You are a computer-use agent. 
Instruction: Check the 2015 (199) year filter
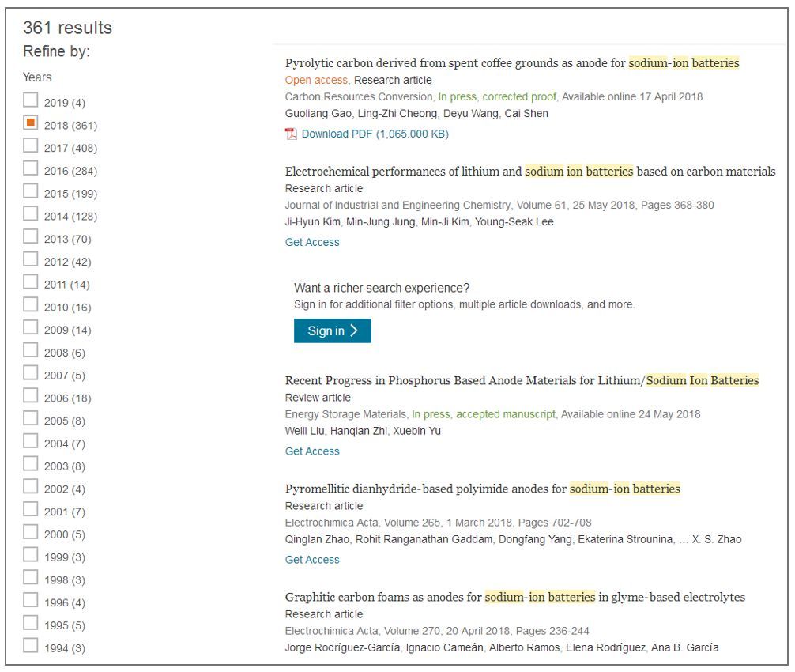[30, 191]
